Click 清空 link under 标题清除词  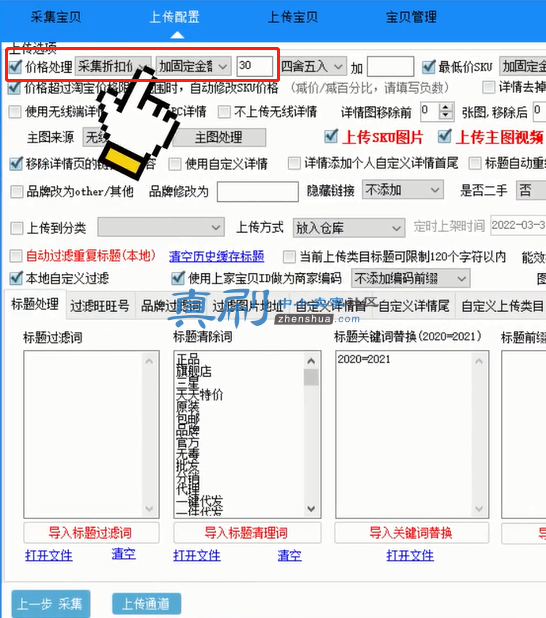click(x=289, y=556)
